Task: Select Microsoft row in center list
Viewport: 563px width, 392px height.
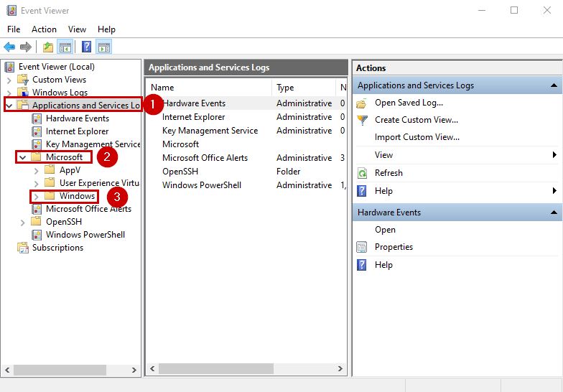Action: pyautogui.click(x=246, y=144)
